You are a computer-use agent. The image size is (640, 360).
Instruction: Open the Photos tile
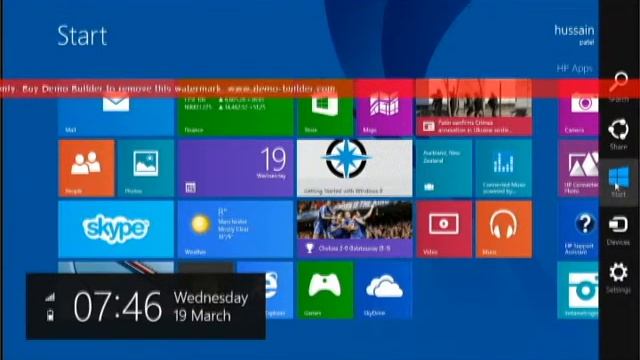tap(146, 168)
